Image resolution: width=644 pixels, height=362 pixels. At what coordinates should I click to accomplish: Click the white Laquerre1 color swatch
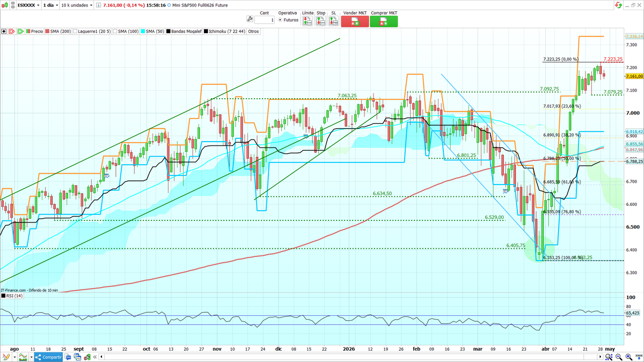[x=75, y=32]
